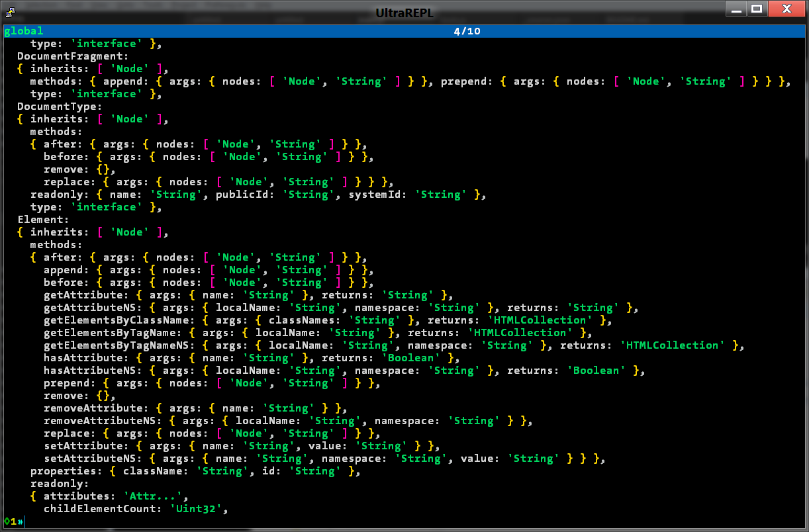Close the UltraREPL window
Image resolution: width=809 pixels, height=532 pixels.
786,9
